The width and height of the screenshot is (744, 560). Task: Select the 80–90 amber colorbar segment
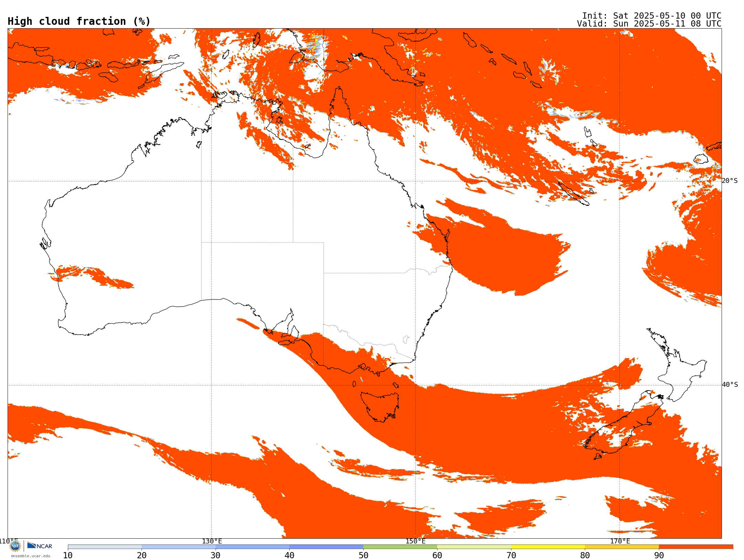pyautogui.click(x=622, y=547)
